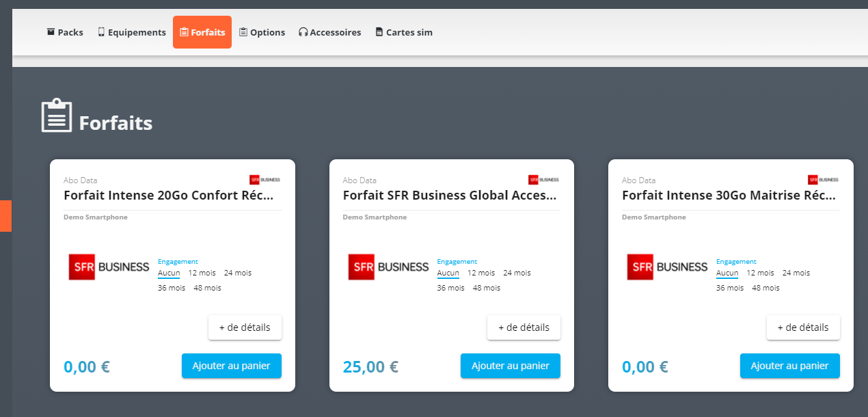Click the title "Forfait Intense 30Go Maitrise Réc..."
The image size is (868, 417).
[x=729, y=195]
